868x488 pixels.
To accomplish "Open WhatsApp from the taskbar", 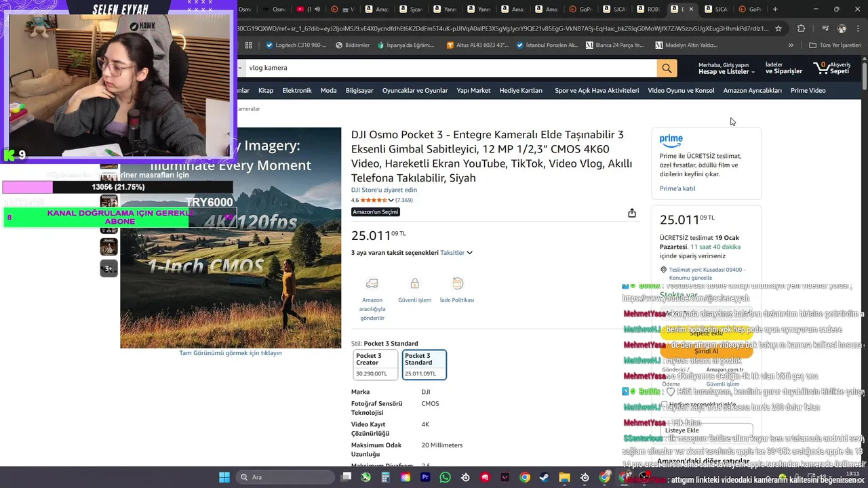I will click(445, 477).
